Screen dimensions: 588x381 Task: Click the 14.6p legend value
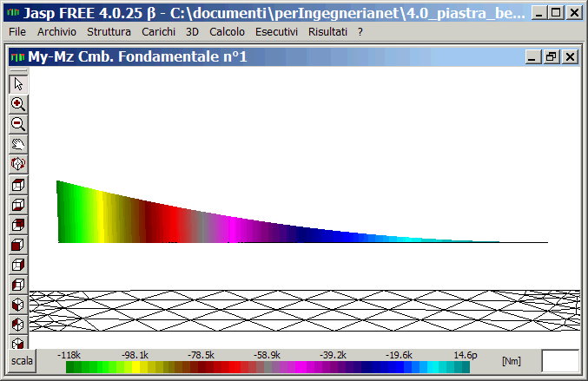point(466,355)
